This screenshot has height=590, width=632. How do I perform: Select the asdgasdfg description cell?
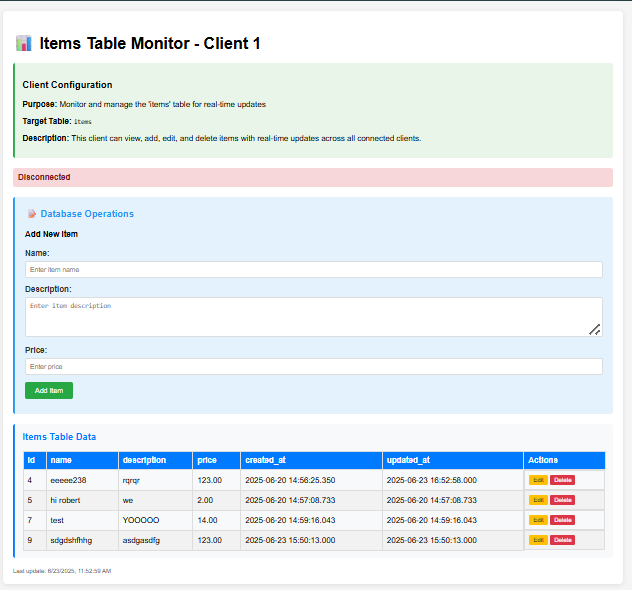(155, 540)
